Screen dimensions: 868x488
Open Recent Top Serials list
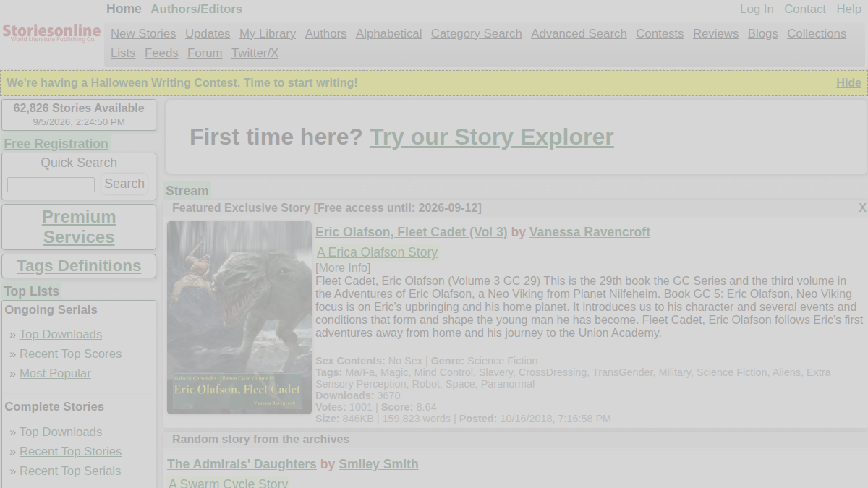[x=70, y=471]
